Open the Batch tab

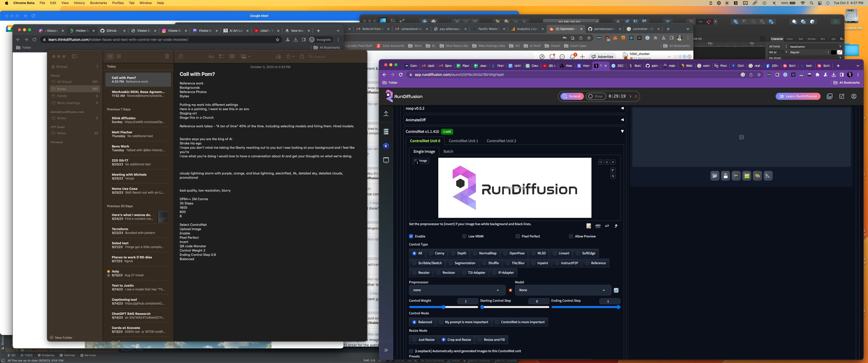click(448, 152)
